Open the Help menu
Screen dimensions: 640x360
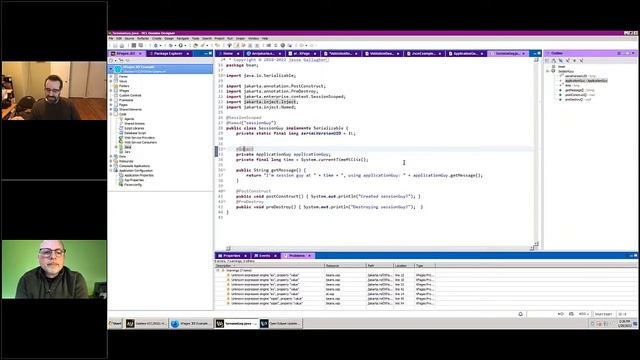(x=265, y=38)
